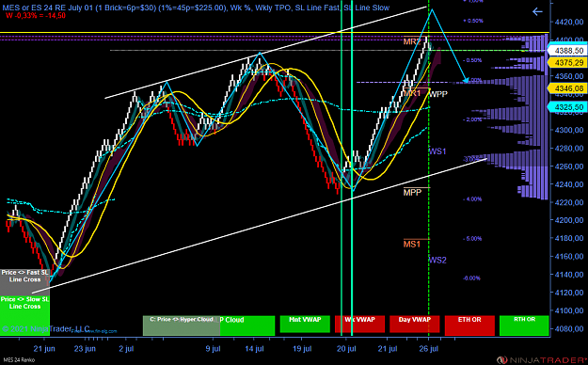The height and width of the screenshot is (365, 588).
Task: Click the 20 jul date label
Action: coord(346,349)
